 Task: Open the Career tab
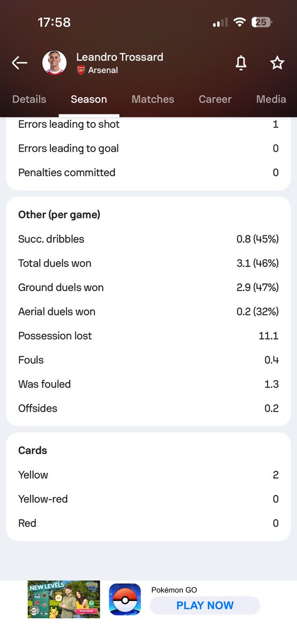(215, 99)
